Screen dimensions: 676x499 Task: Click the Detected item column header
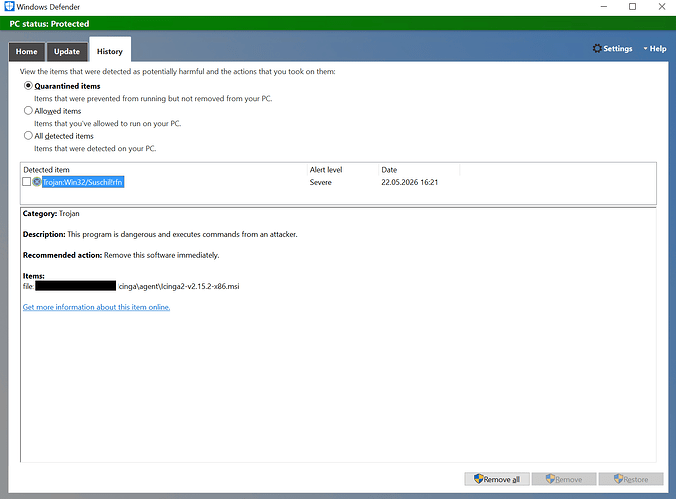tap(164, 170)
